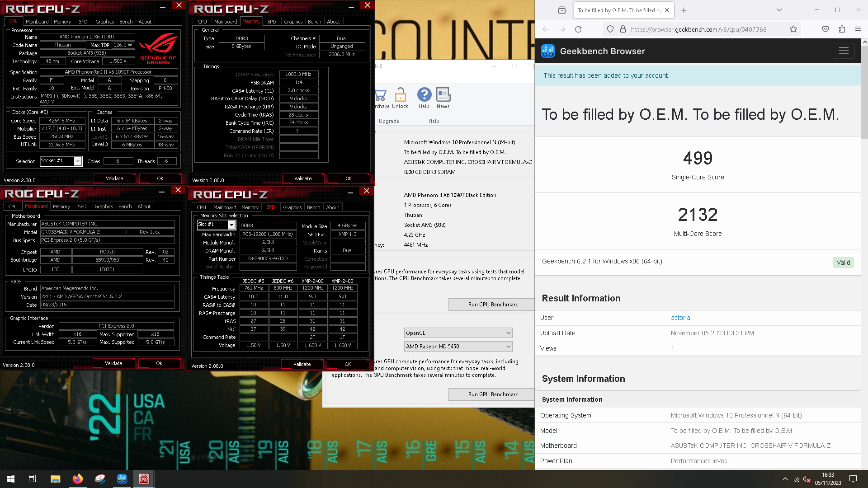Switch to Firefox from the taskbar
The width and height of the screenshot is (868, 488).
(x=78, y=479)
